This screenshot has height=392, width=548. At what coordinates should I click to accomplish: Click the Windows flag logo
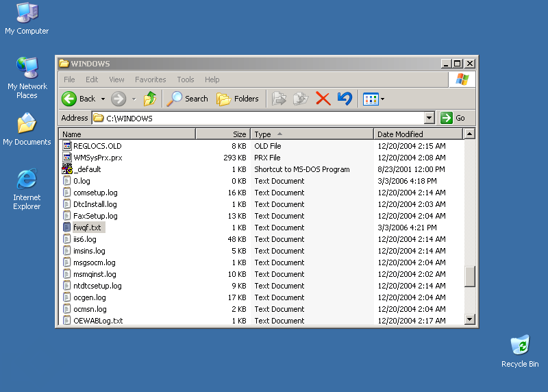[462, 79]
